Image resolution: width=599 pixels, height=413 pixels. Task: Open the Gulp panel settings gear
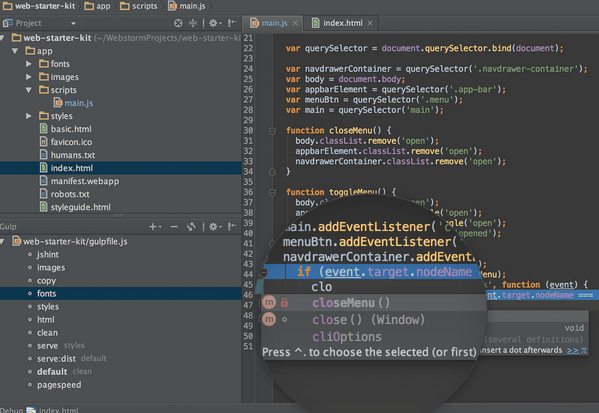click(x=214, y=227)
